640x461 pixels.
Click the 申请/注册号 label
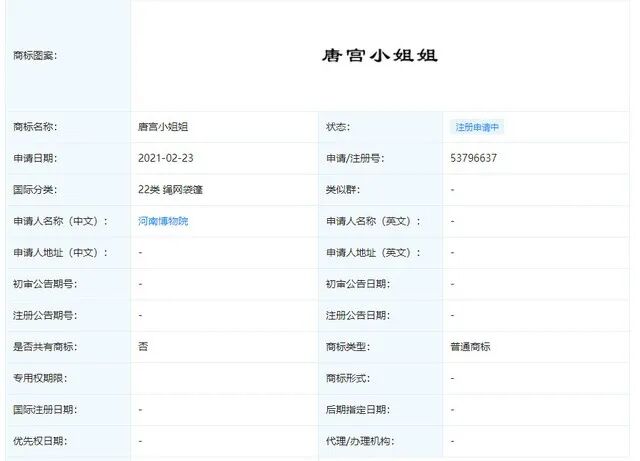pyautogui.click(x=355, y=158)
